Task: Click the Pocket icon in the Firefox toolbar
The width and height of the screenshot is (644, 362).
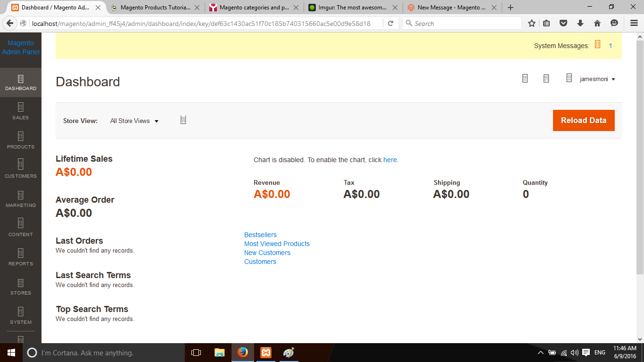Action: pyautogui.click(x=563, y=23)
